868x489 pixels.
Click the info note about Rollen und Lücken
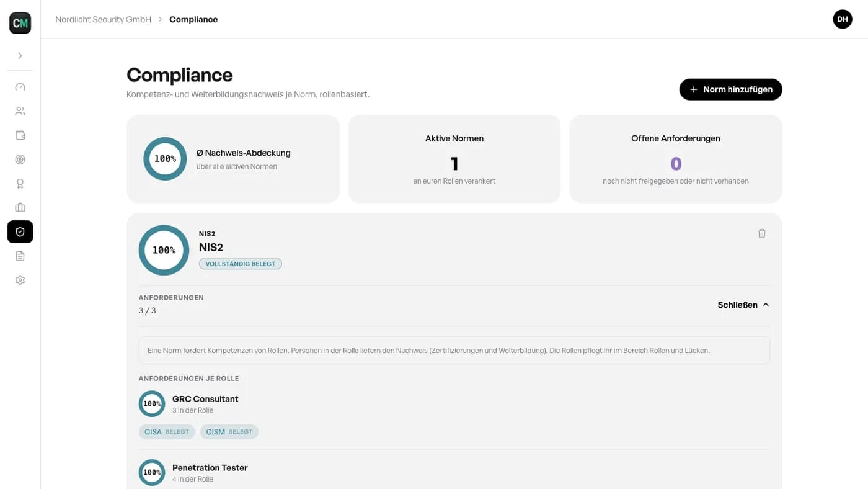[454, 351]
